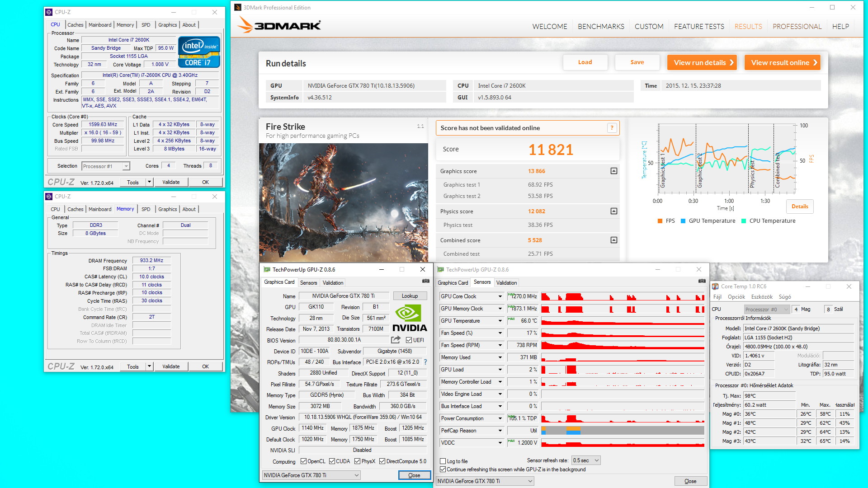Uncheck the continue refreshing in background option

(443, 469)
